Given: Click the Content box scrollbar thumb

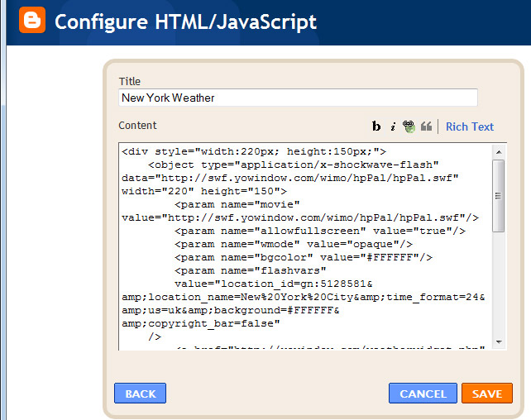Looking at the screenshot, I should [x=499, y=194].
